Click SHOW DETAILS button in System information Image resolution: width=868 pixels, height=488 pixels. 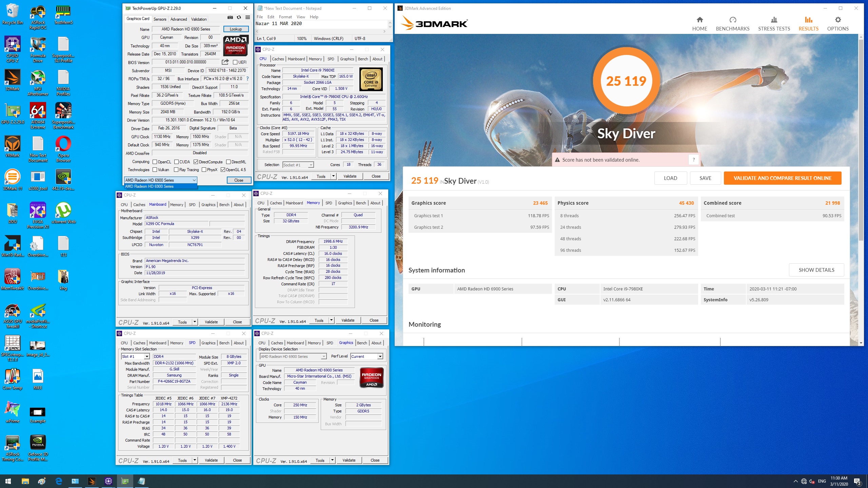pyautogui.click(x=816, y=270)
